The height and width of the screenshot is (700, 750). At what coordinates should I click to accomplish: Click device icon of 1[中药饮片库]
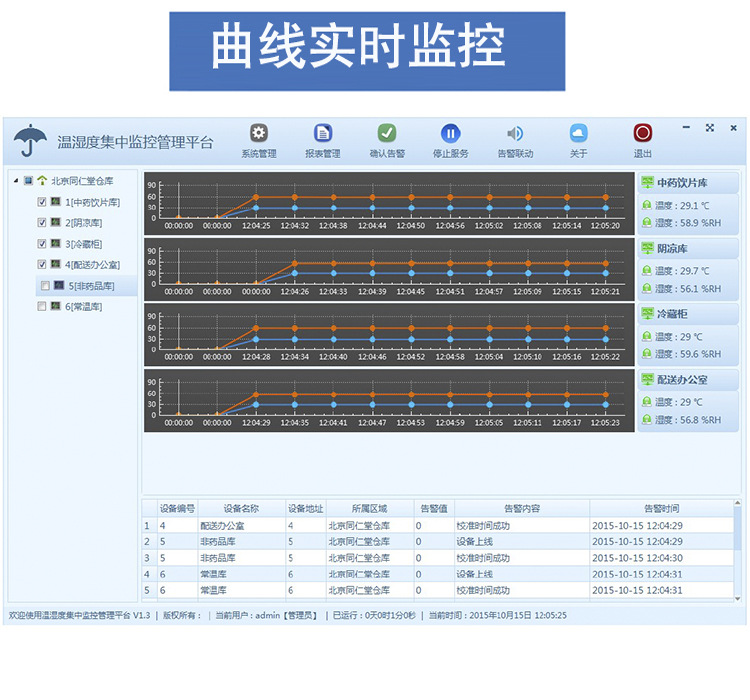point(56,201)
